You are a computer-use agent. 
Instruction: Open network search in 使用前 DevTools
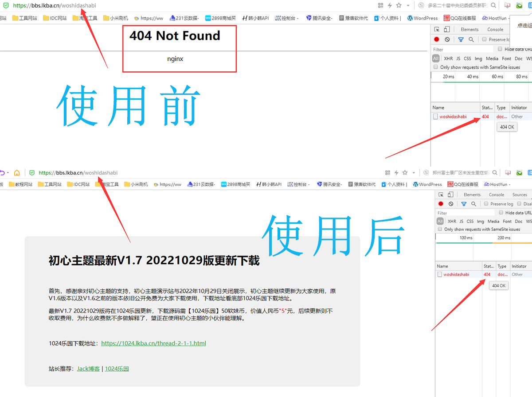(x=471, y=39)
